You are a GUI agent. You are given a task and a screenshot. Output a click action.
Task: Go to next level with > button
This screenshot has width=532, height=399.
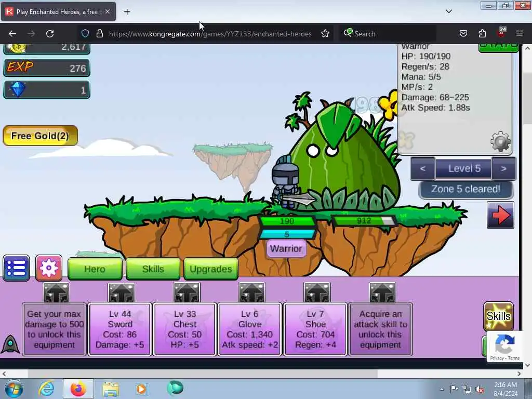click(x=503, y=169)
